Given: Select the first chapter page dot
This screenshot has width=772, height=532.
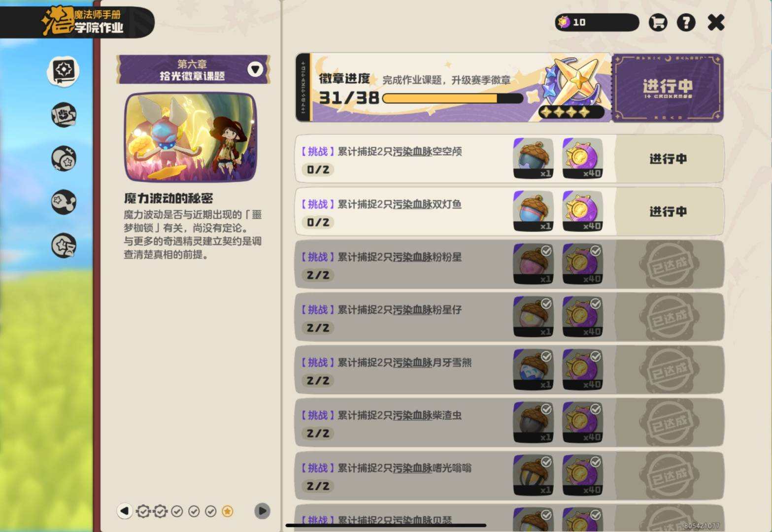Looking at the screenshot, I should (x=143, y=511).
